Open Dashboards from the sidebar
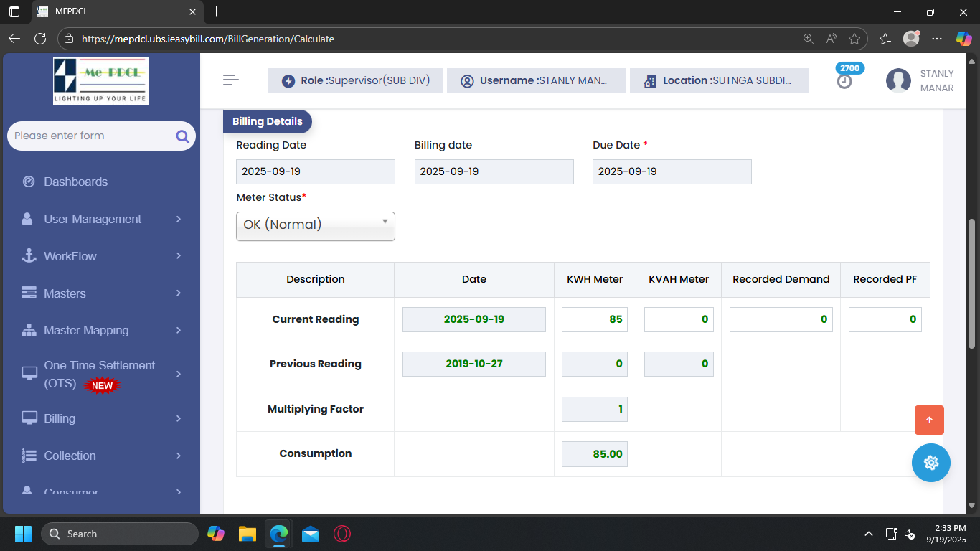Image resolution: width=980 pixels, height=551 pixels. coord(75,182)
